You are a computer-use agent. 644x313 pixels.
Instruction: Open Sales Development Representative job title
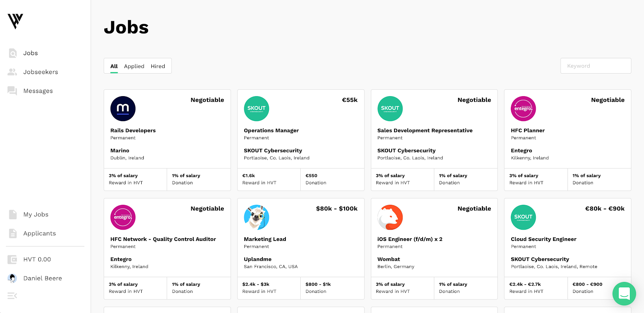(x=425, y=130)
